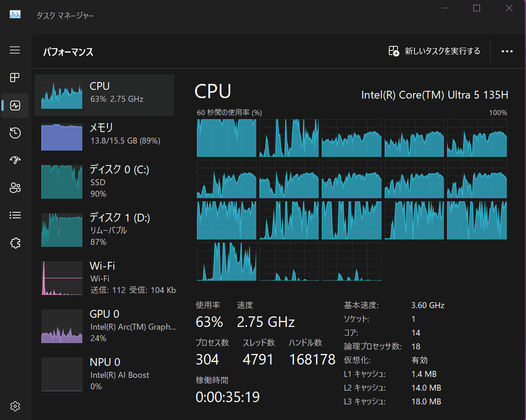This screenshot has width=526, height=420.
Task: Select the Performance page icon in sidebar
Action: point(15,105)
